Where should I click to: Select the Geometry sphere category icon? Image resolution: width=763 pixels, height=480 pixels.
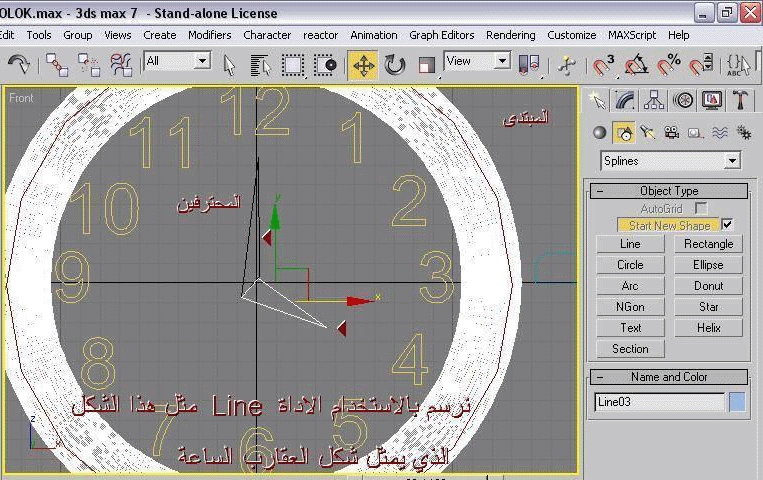(600, 132)
